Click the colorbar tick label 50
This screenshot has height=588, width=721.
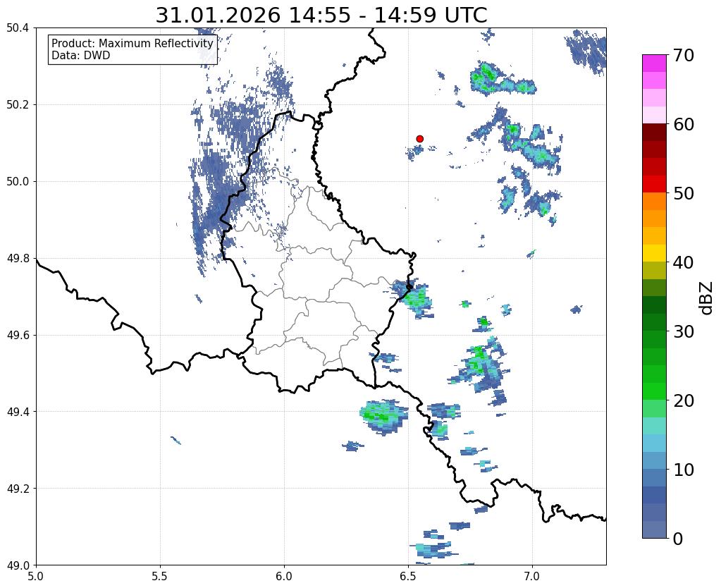pos(683,193)
